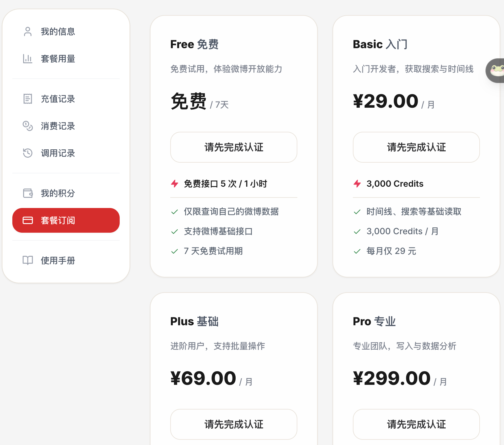Click 请先完成认证 button in Free plan

[234, 147]
